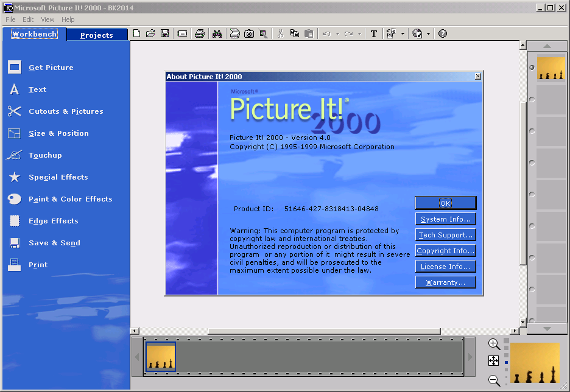This screenshot has height=392, width=570.
Task: Click the Save floppy disk toolbar icon
Action: click(x=164, y=34)
